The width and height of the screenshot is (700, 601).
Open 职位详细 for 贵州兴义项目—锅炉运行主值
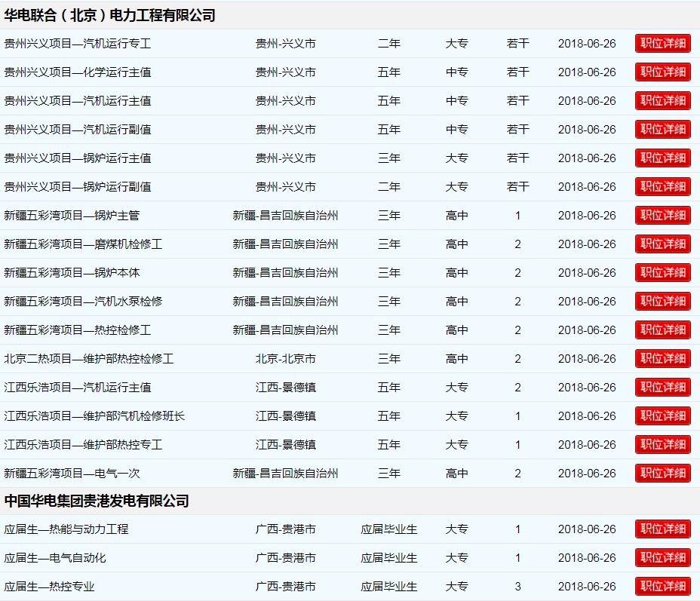[x=663, y=158]
